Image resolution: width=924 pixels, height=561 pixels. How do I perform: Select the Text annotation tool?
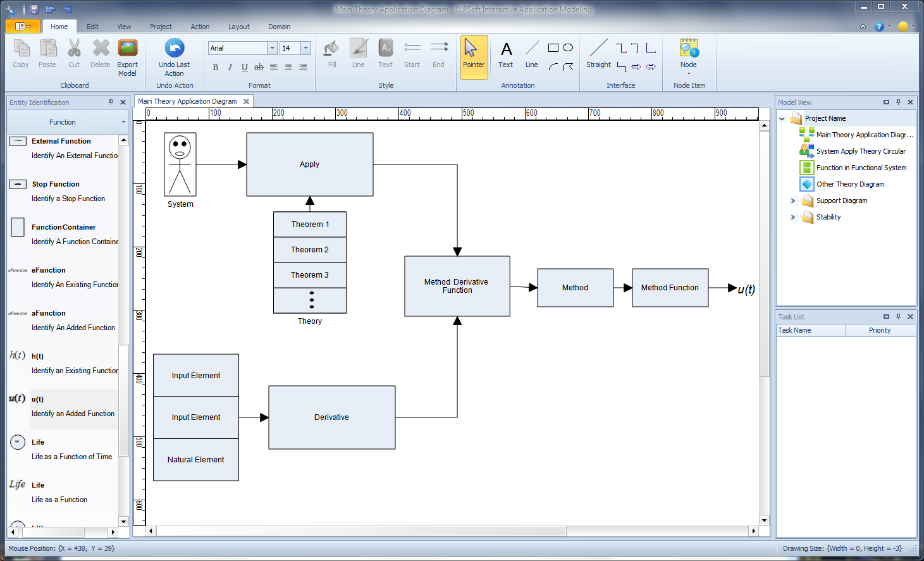click(x=506, y=55)
